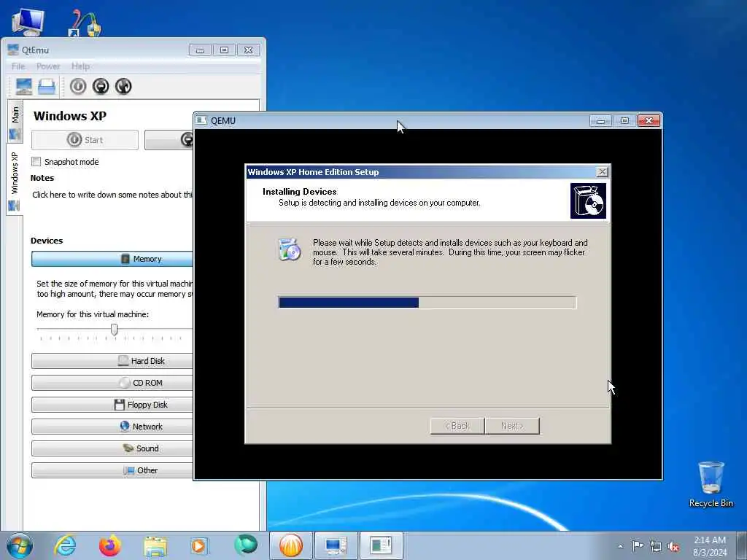The height and width of the screenshot is (560, 747).
Task: Click the Next button in XP Setup
Action: 512,426
